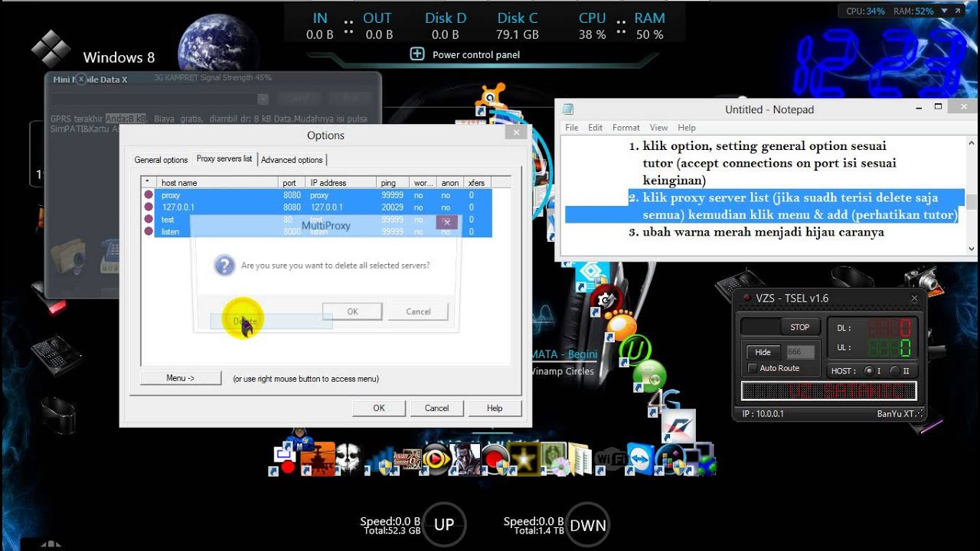Click status dot of the 127.0.0.1 row
Image resolution: width=980 pixels, height=551 pixels.
coord(149,207)
